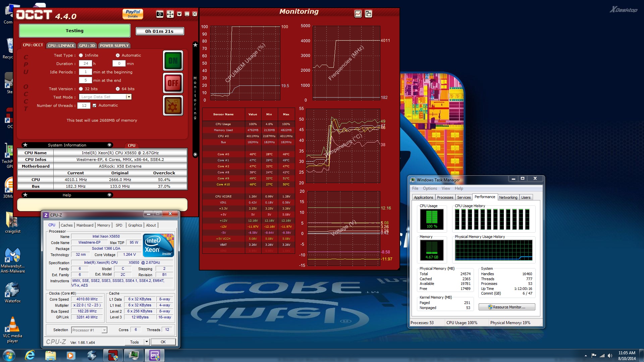Collapse monitoring with the side arrow icon
Viewport: 644px width, 362px height.
pos(195,155)
